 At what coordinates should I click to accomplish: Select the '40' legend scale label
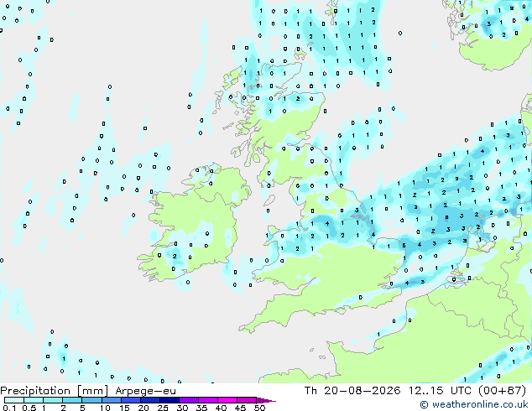[221, 408]
